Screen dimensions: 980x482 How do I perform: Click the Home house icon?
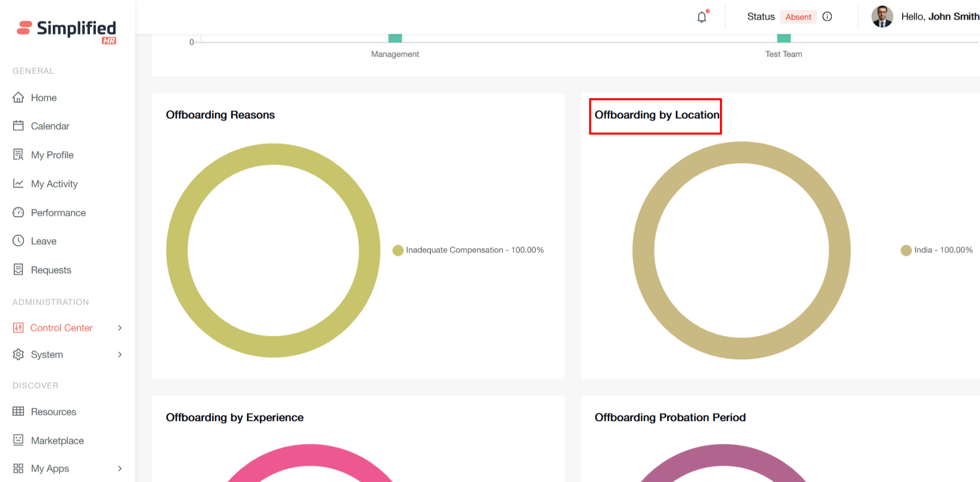(x=19, y=98)
